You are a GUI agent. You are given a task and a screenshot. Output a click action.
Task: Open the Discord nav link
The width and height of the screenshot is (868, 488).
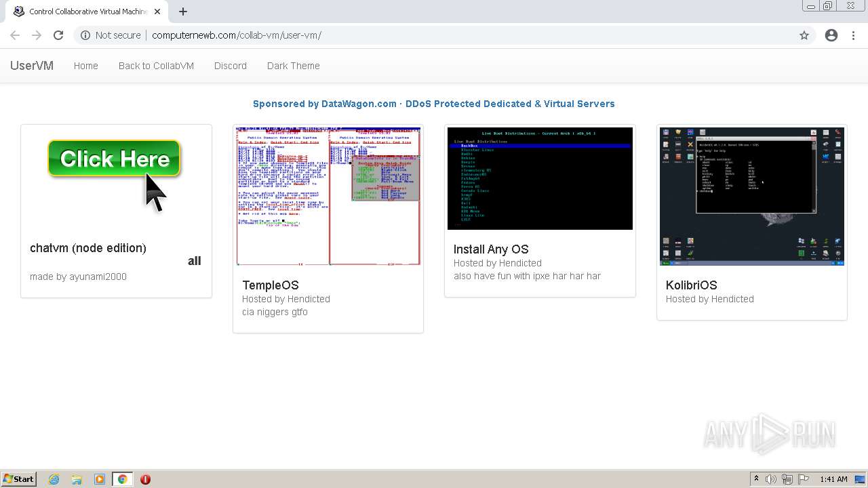click(231, 66)
